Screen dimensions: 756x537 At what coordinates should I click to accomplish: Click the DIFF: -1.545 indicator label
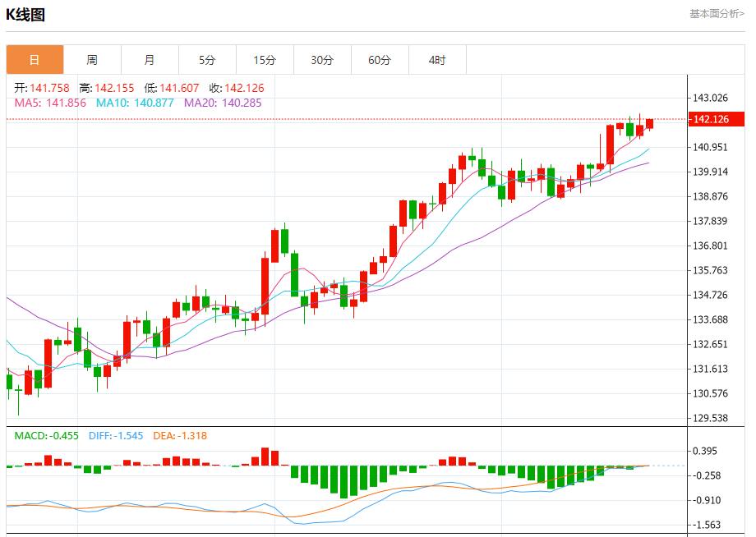click(115, 436)
